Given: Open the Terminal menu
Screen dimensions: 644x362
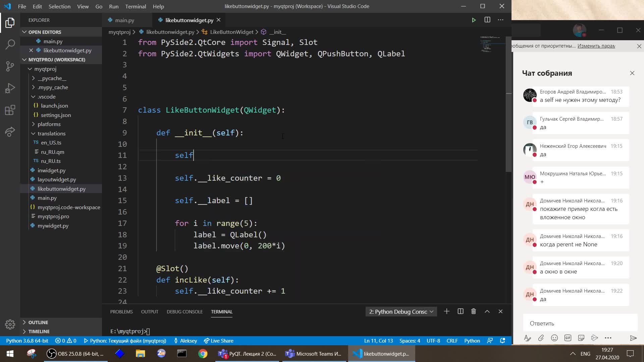Looking at the screenshot, I should 136,6.
